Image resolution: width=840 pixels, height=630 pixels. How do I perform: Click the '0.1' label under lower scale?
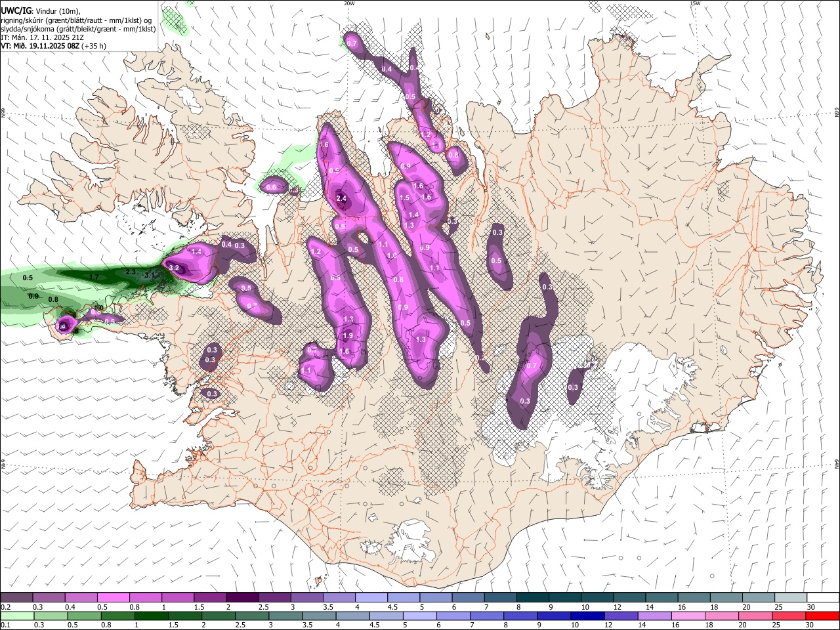pos(6,625)
